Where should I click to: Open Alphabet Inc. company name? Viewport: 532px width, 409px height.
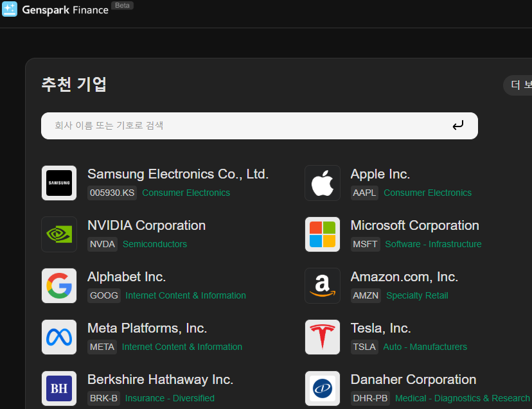click(127, 277)
